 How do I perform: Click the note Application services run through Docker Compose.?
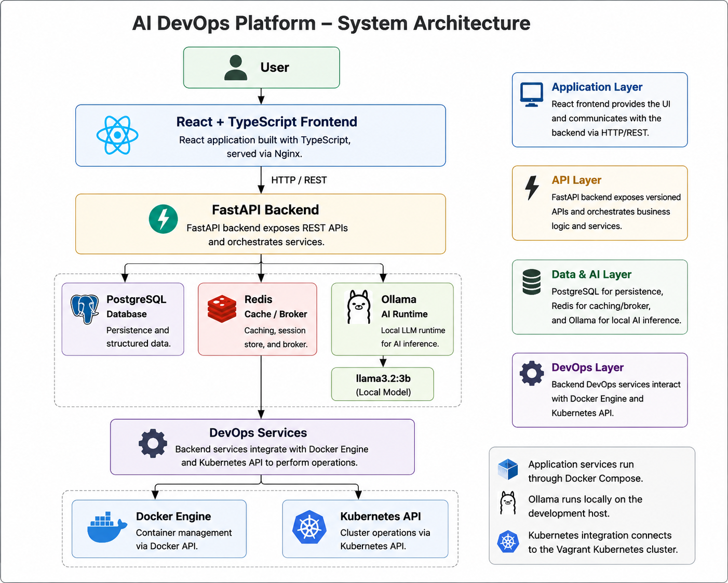click(x=586, y=471)
